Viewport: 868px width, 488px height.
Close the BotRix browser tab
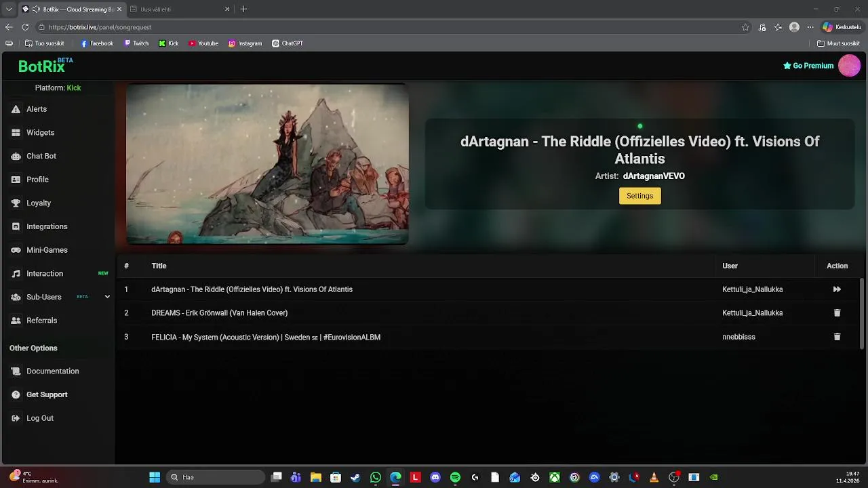119,9
